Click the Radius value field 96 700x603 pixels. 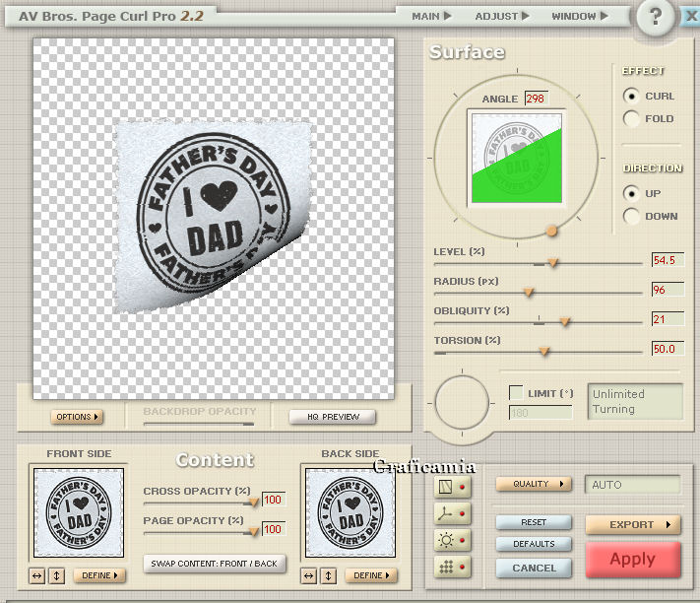[668, 290]
